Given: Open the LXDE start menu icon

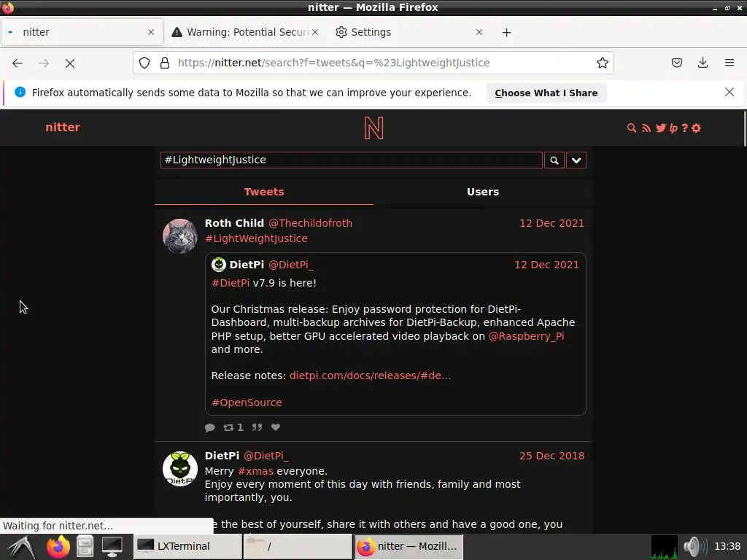Looking at the screenshot, I should click(21, 547).
